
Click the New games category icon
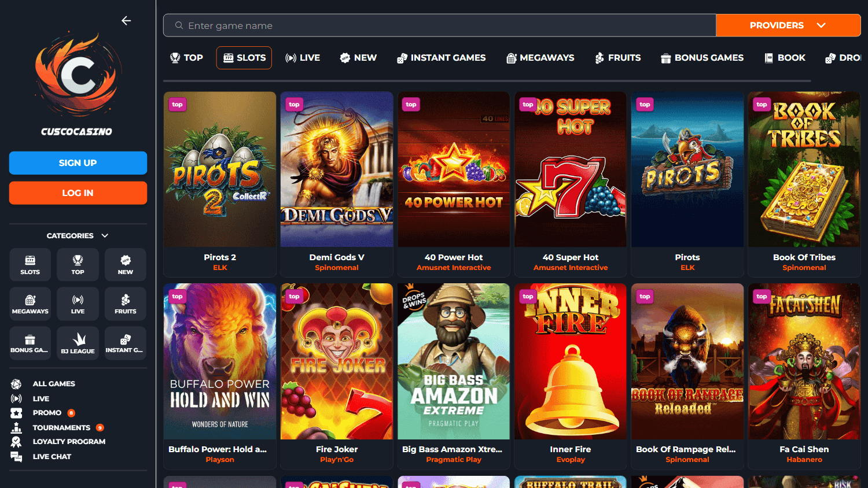click(x=125, y=264)
